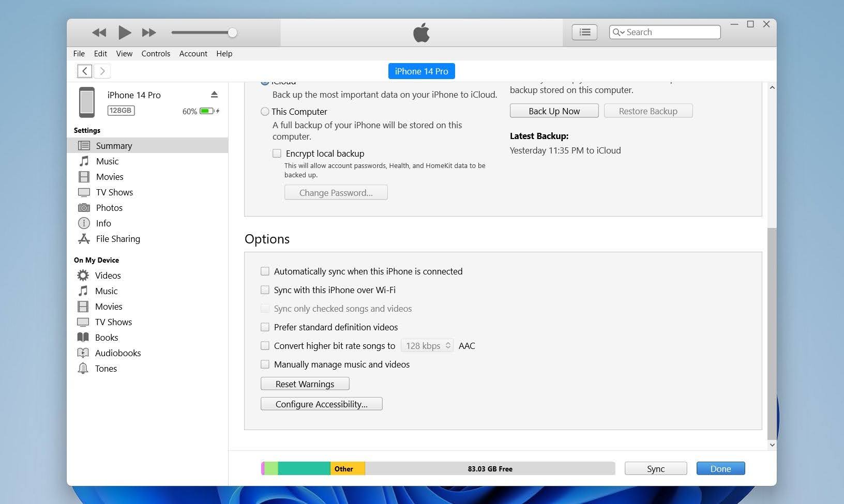This screenshot has width=844, height=504.
Task: Open Configure Accessibility dialog
Action: 321,404
